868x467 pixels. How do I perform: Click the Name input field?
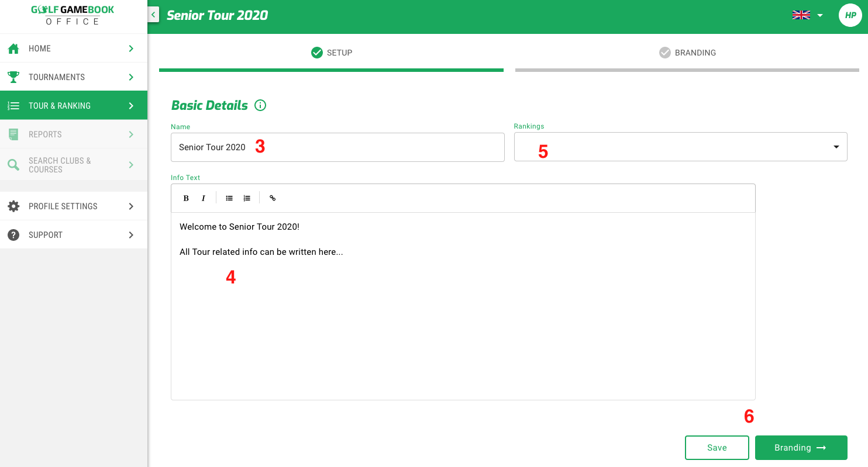tap(337, 147)
